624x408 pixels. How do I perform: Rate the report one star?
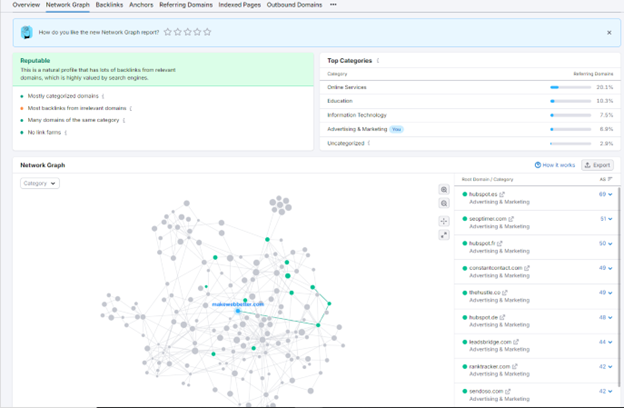pyautogui.click(x=168, y=32)
